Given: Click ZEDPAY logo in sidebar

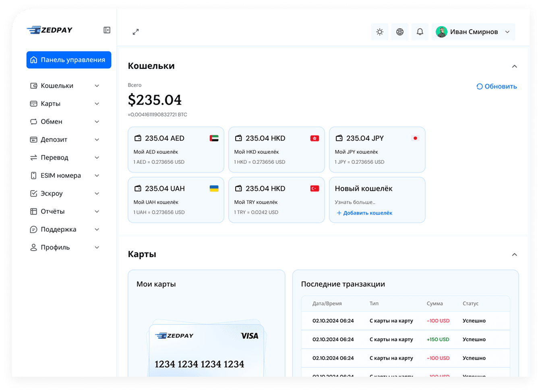Looking at the screenshot, I should coord(50,30).
